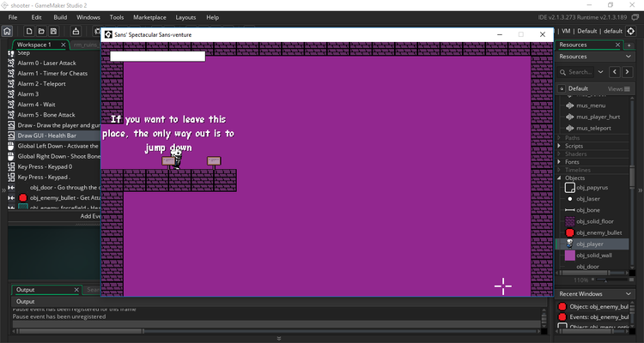Select obj_enemy_bullet in resource tree
The height and width of the screenshot is (343, 644).
point(598,232)
